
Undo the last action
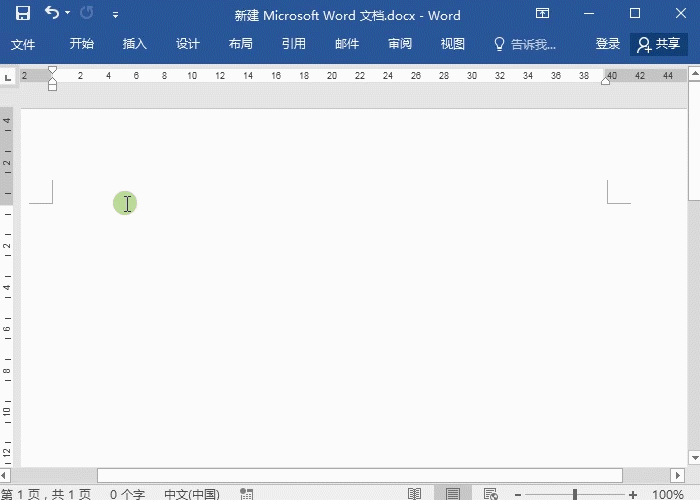click(51, 14)
